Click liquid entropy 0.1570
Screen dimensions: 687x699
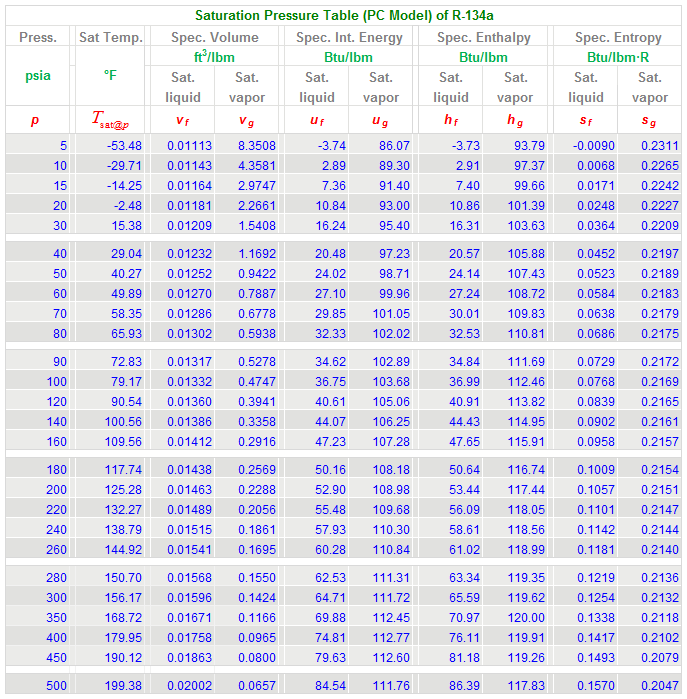596,686
